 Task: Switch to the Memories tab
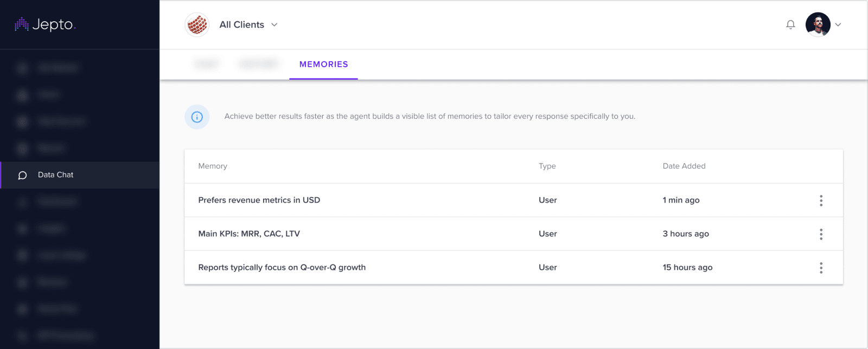323,64
